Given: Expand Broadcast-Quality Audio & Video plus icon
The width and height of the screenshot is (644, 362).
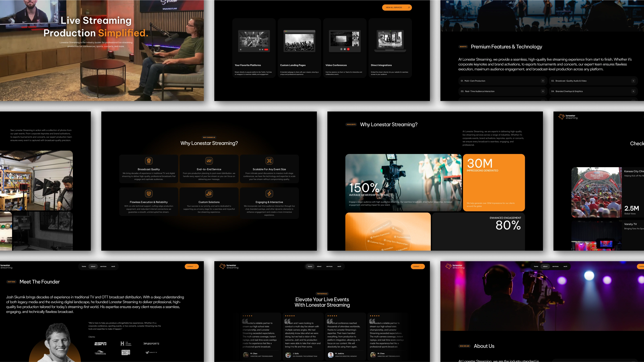Looking at the screenshot, I should pos(633,81).
